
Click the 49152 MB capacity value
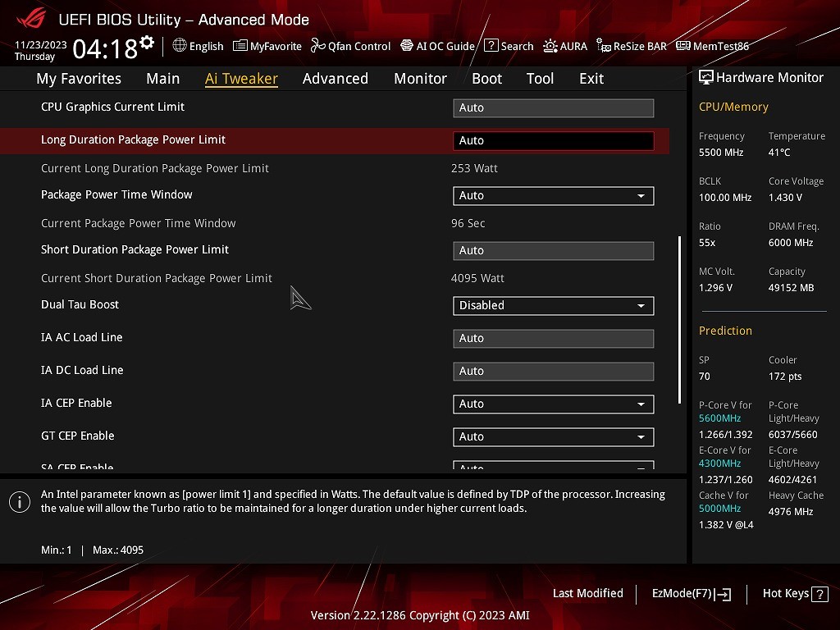click(792, 288)
